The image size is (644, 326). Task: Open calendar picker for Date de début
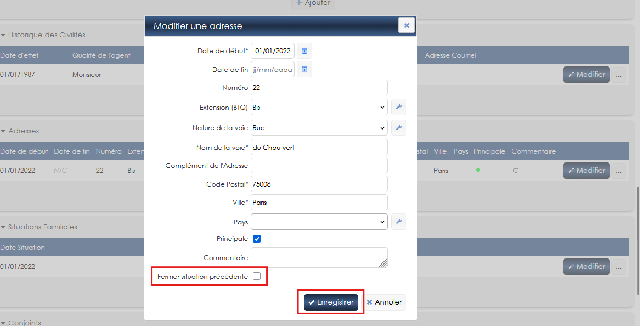pyautogui.click(x=304, y=51)
